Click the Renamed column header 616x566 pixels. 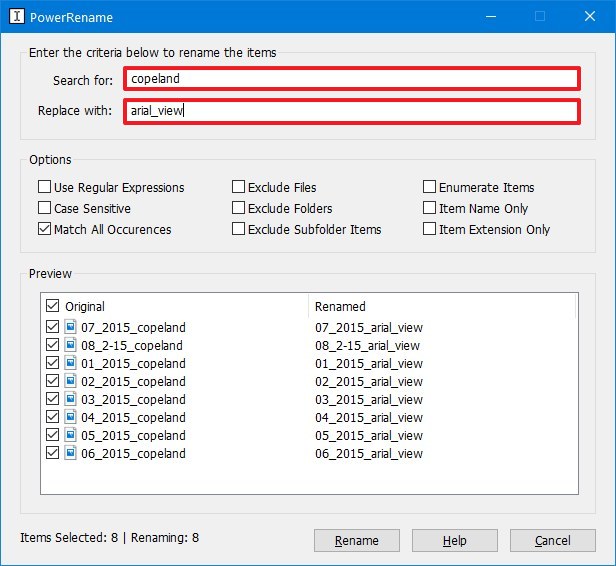(x=340, y=306)
